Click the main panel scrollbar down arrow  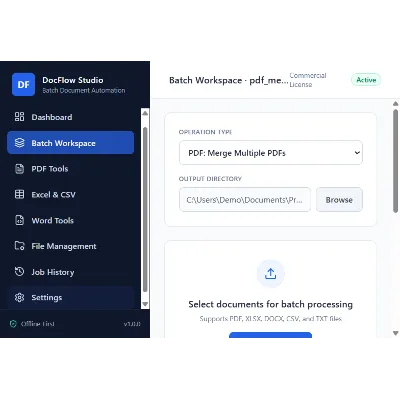pyautogui.click(x=396, y=333)
